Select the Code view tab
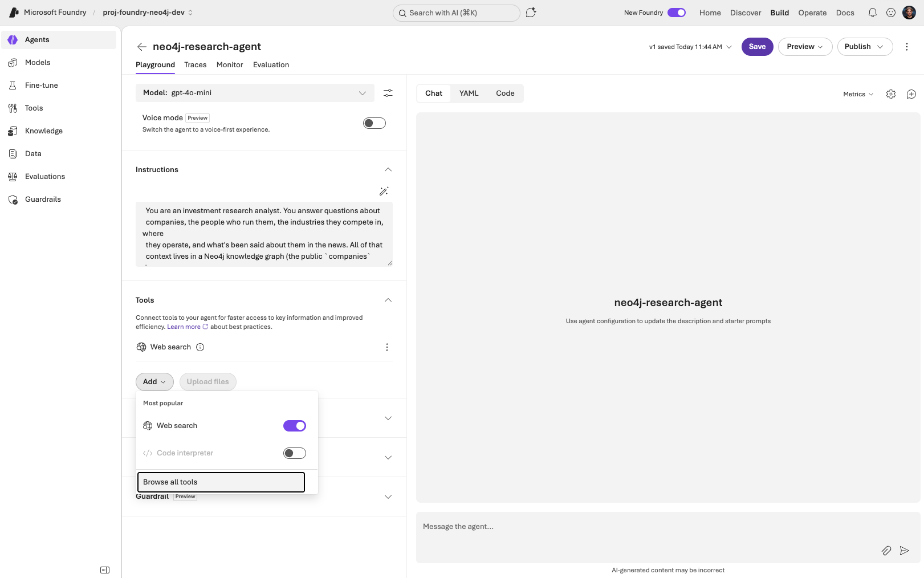924x578 pixels. [x=505, y=93]
